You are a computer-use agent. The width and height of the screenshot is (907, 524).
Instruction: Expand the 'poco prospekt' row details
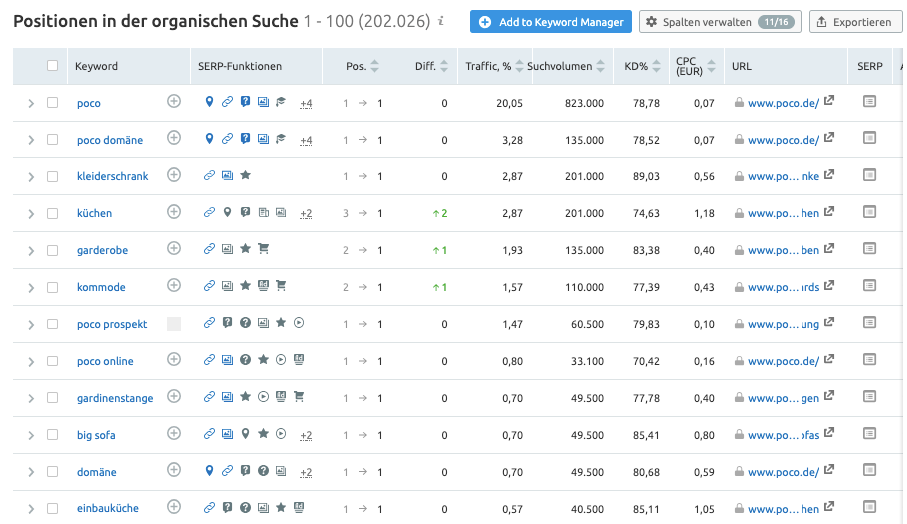pyautogui.click(x=31, y=324)
